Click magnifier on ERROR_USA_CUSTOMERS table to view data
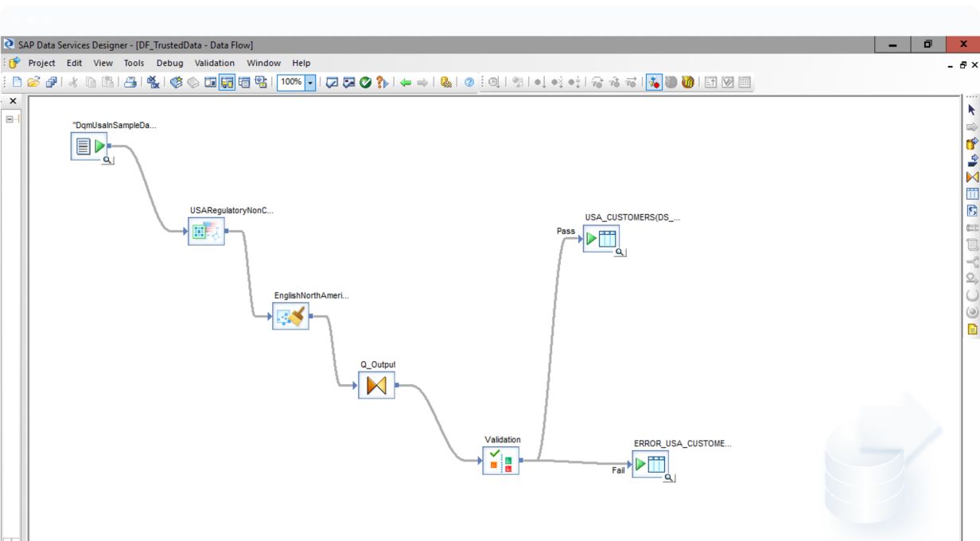 (669, 477)
